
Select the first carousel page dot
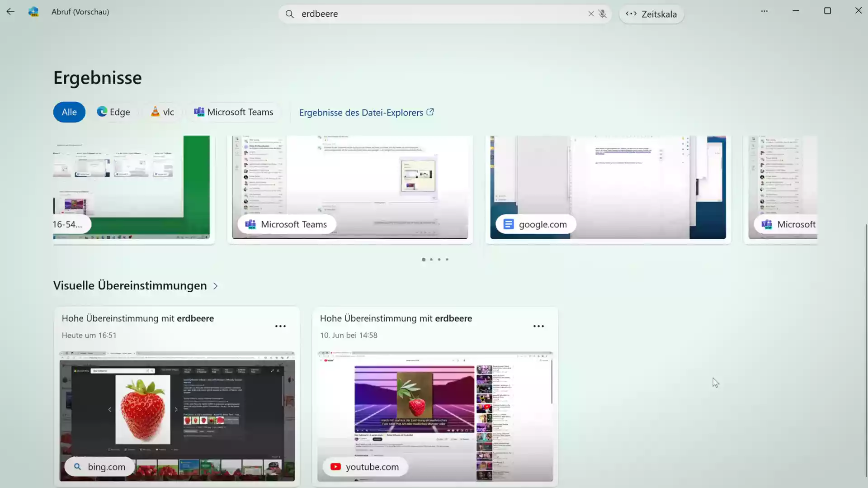pyautogui.click(x=424, y=260)
